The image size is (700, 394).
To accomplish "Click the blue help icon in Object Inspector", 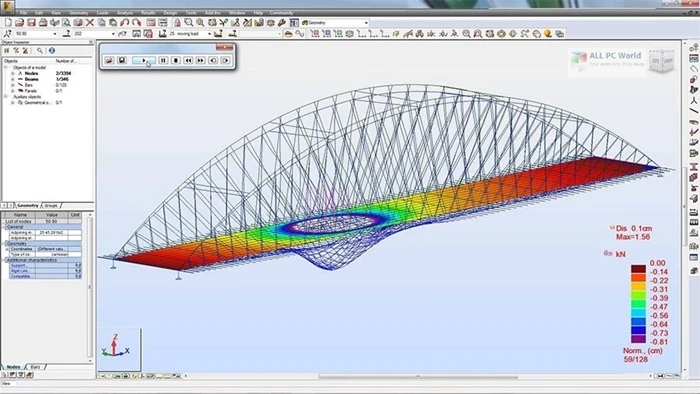I will [52, 50].
